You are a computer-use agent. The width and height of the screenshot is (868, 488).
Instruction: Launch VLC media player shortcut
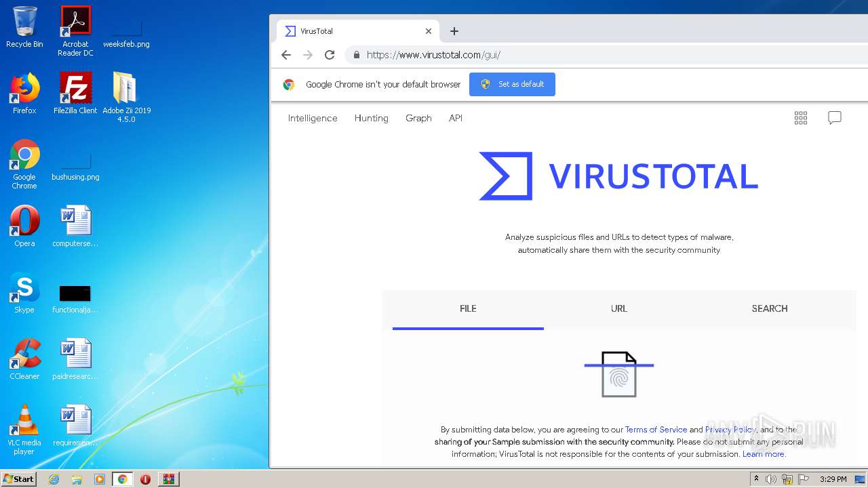coord(24,430)
